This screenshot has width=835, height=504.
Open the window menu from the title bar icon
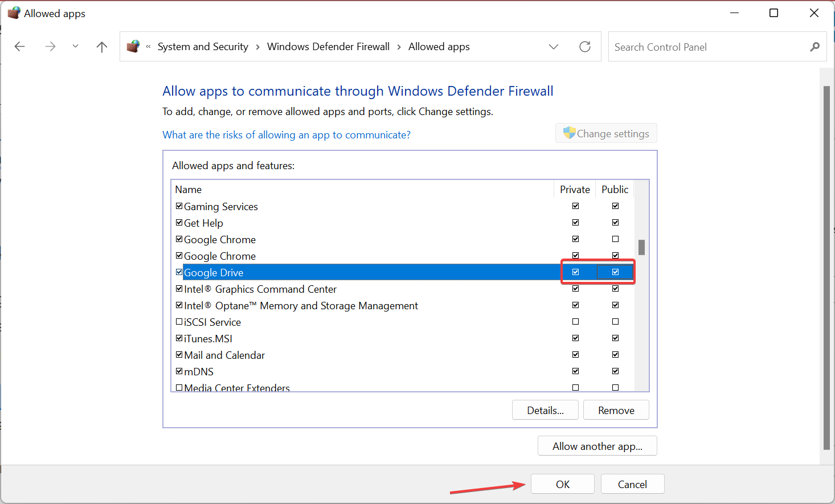click(x=14, y=13)
